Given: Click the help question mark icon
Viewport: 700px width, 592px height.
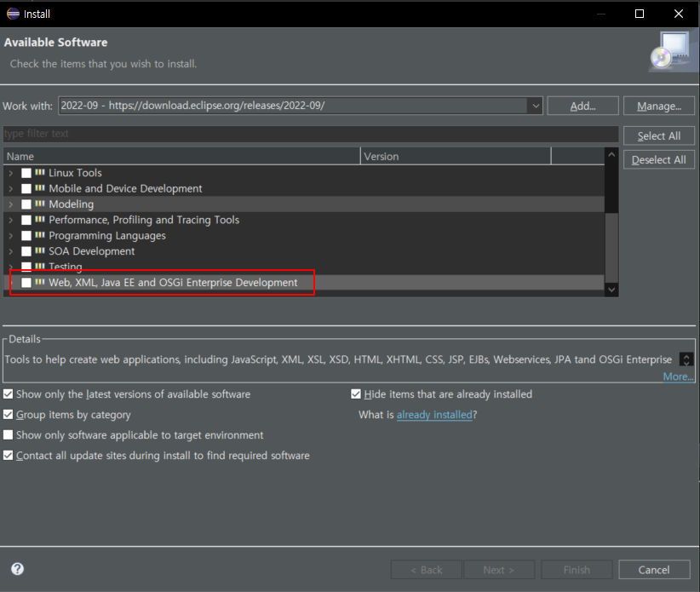Looking at the screenshot, I should (17, 569).
